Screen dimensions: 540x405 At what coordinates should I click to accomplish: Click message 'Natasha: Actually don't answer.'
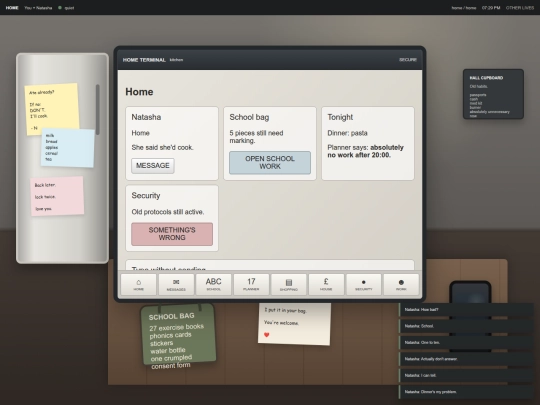click(466, 359)
